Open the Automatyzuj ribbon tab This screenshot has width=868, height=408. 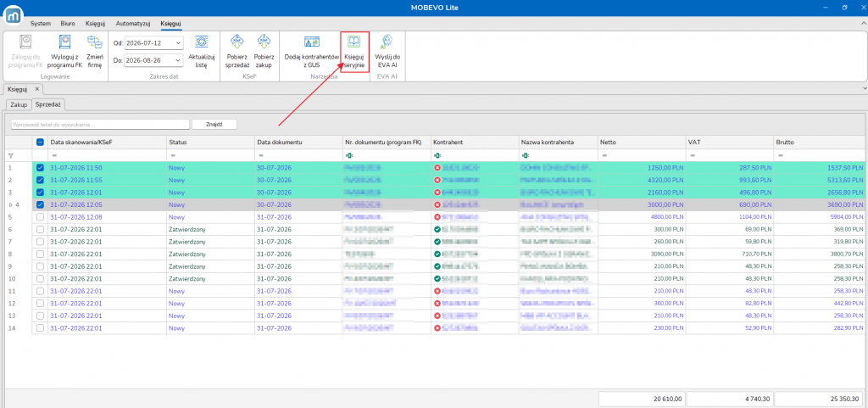point(133,24)
